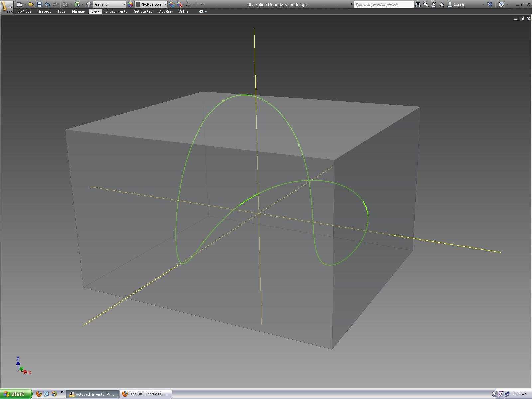532x399 pixels.
Task: Click the adjust appearance icon
Action: coord(172,4)
